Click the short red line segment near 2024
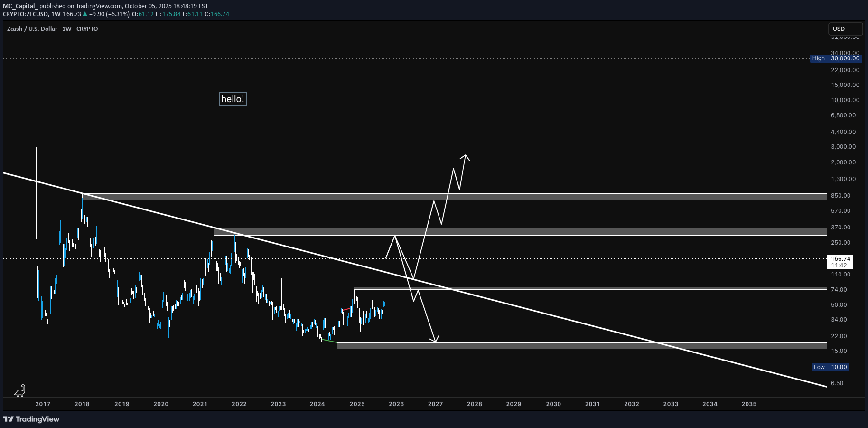 346,310
